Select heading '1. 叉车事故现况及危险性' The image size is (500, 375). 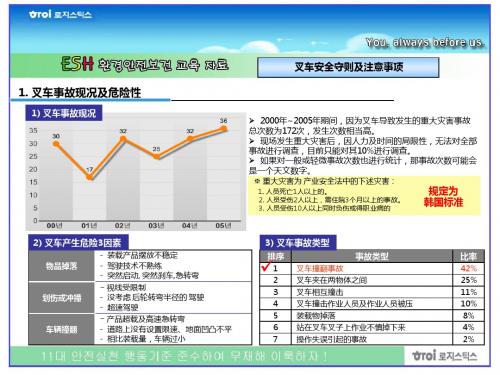[80, 92]
